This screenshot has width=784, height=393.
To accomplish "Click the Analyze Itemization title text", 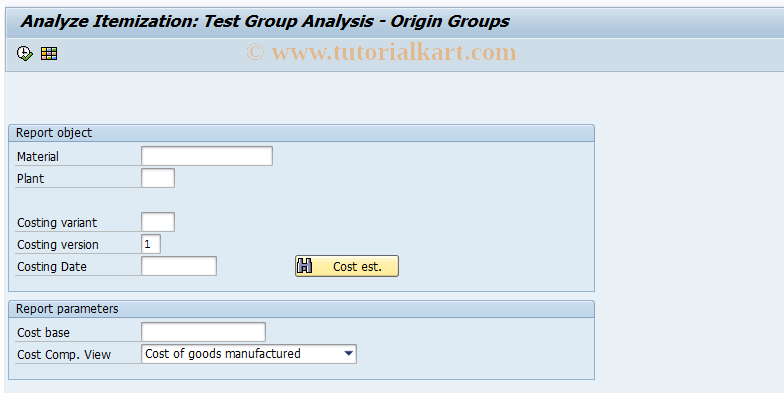I will coord(265,22).
